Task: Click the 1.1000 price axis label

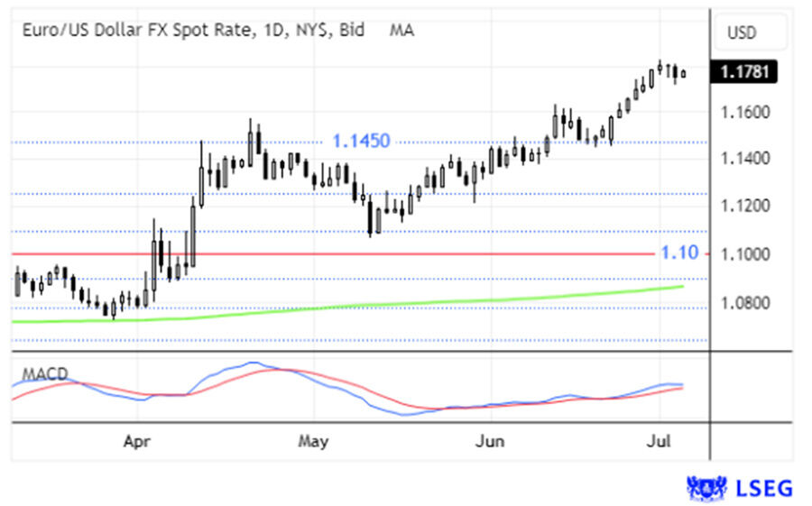Action: point(745,255)
